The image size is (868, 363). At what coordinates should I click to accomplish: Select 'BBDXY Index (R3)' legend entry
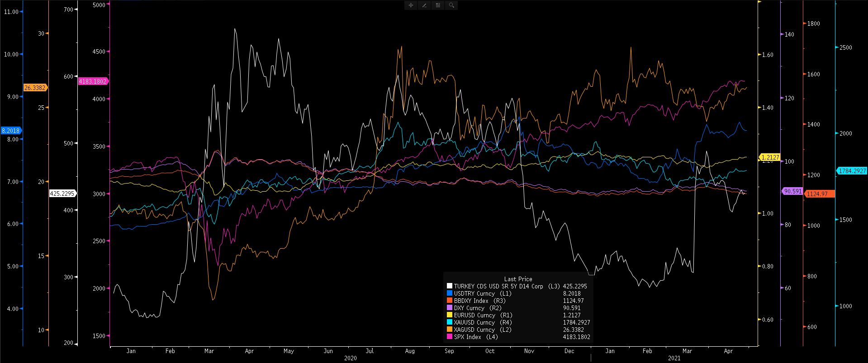coord(479,301)
